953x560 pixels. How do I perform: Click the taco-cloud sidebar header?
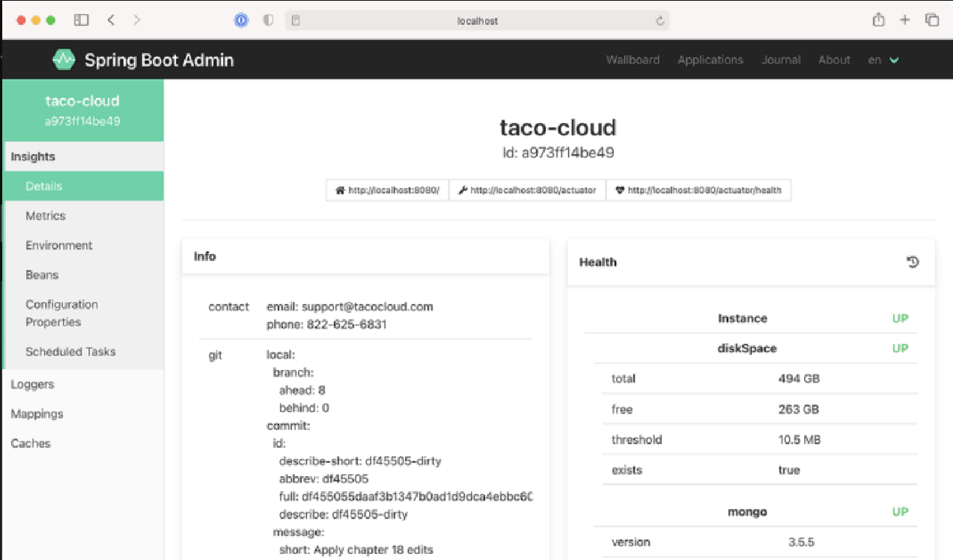[x=82, y=110]
